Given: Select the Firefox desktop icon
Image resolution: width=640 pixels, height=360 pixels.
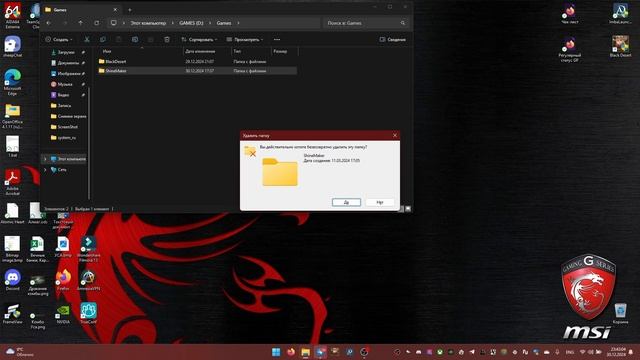Looking at the screenshot, I should tap(63, 280).
